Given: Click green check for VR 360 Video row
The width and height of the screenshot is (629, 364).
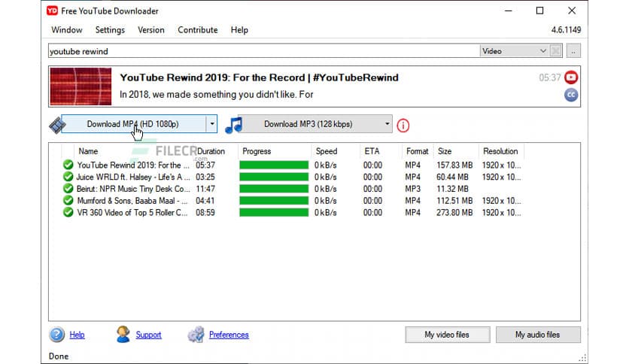Looking at the screenshot, I should (68, 212).
